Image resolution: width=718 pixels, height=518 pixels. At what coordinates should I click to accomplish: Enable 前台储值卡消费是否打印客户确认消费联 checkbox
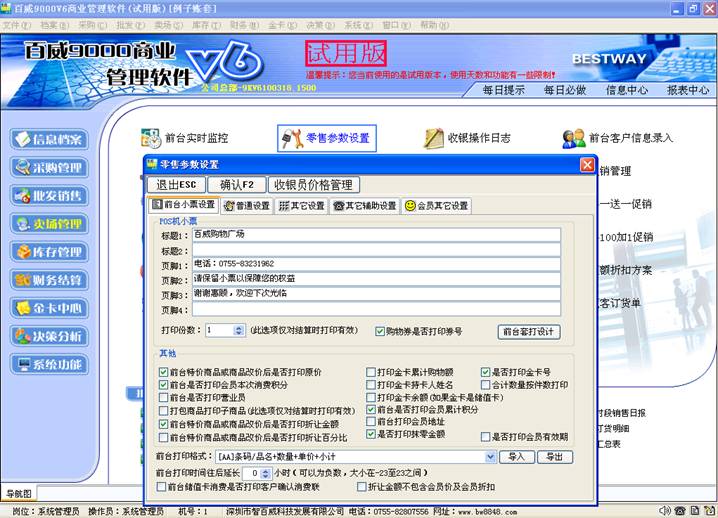(x=161, y=486)
